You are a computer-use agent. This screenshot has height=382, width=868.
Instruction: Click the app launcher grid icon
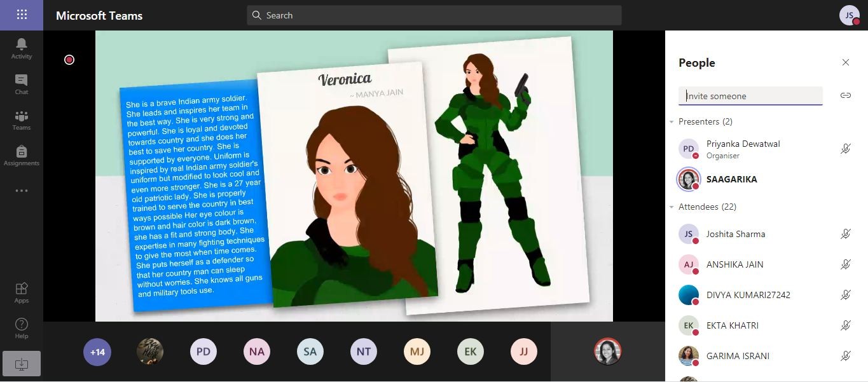click(x=22, y=15)
